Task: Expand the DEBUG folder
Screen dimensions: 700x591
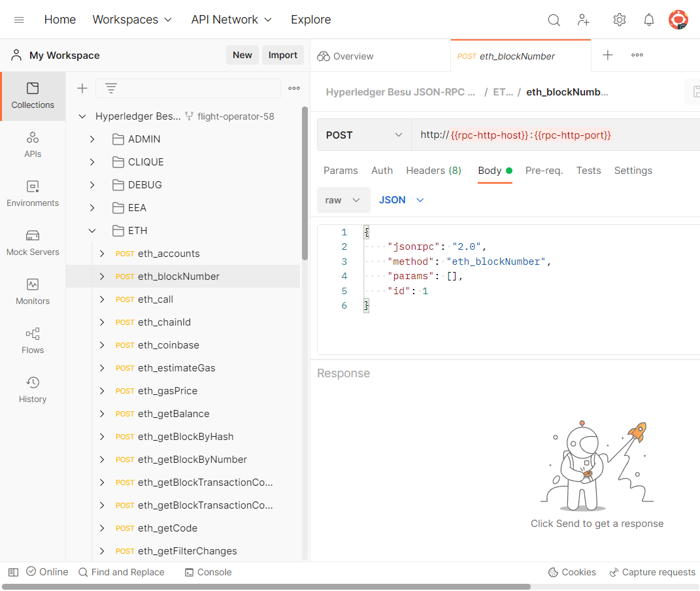Action: click(92, 185)
